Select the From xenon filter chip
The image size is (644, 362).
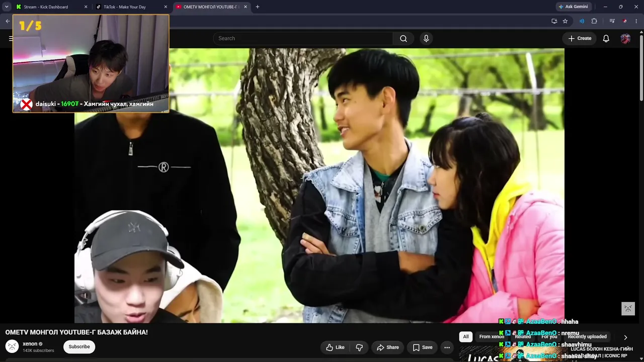492,337
